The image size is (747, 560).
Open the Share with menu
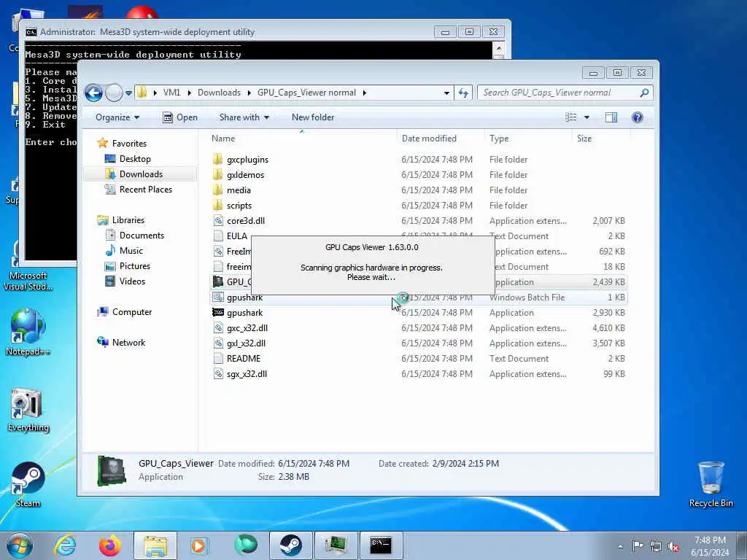point(244,117)
